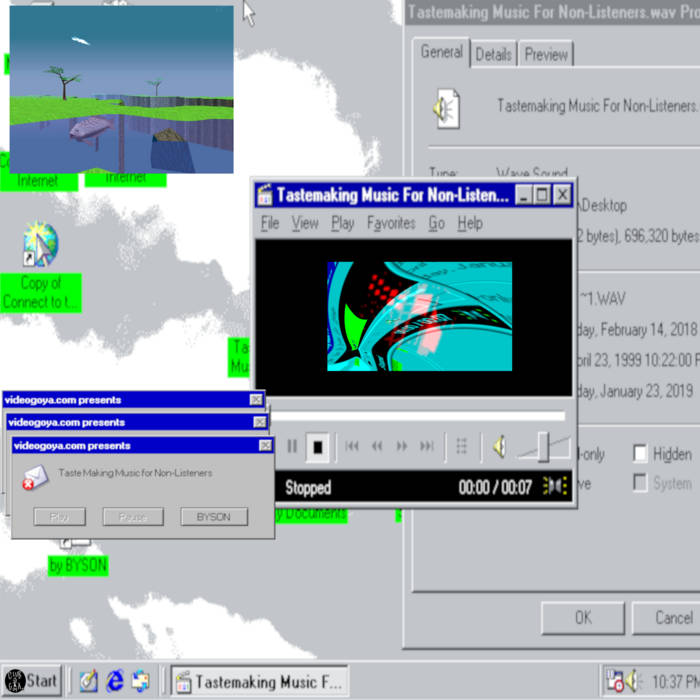The image size is (700, 700).
Task: Click the OK button in Properties
Action: 582,618
